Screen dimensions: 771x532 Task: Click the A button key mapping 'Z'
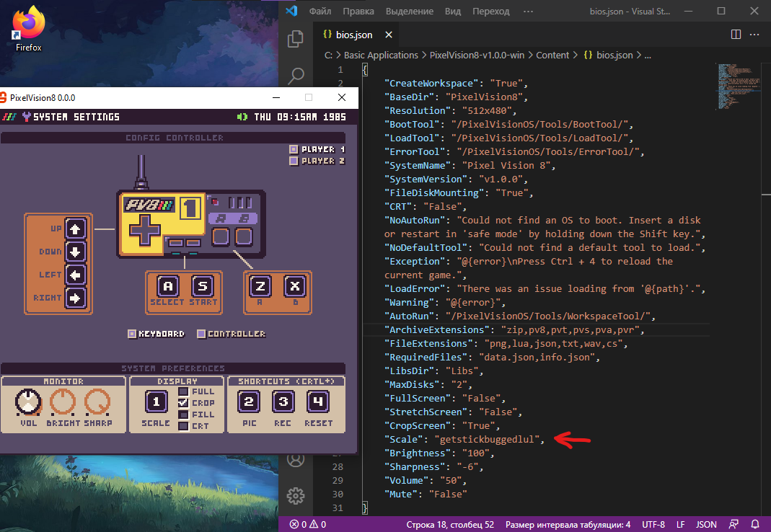point(260,286)
